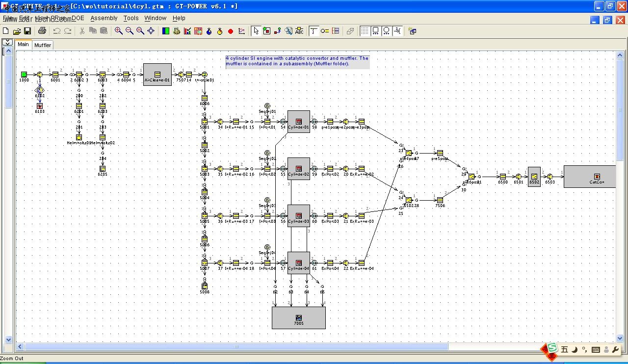
Task: Expand the left panel with double-chevron button
Action: (x=7, y=43)
